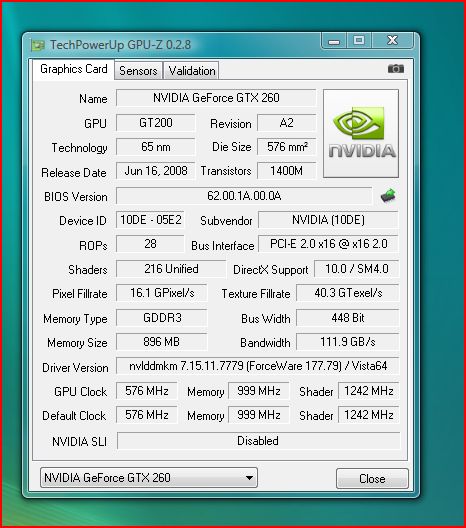Switch to the Sensors tab

coord(138,71)
